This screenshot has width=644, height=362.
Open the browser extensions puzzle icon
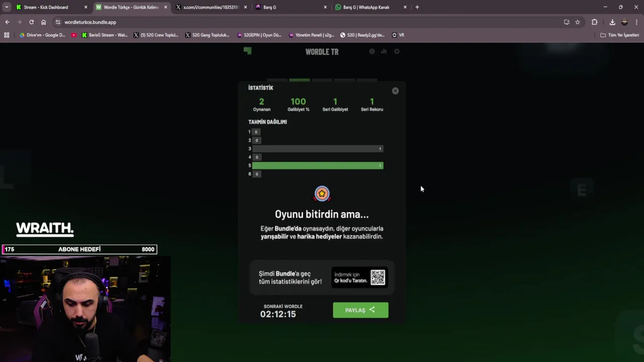(594, 22)
